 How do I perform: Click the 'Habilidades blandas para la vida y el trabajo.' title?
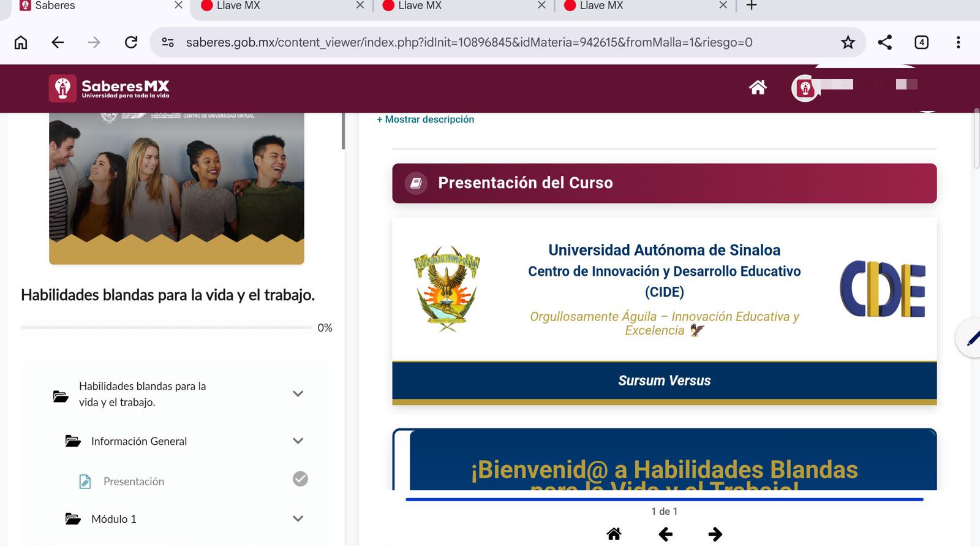coord(168,295)
